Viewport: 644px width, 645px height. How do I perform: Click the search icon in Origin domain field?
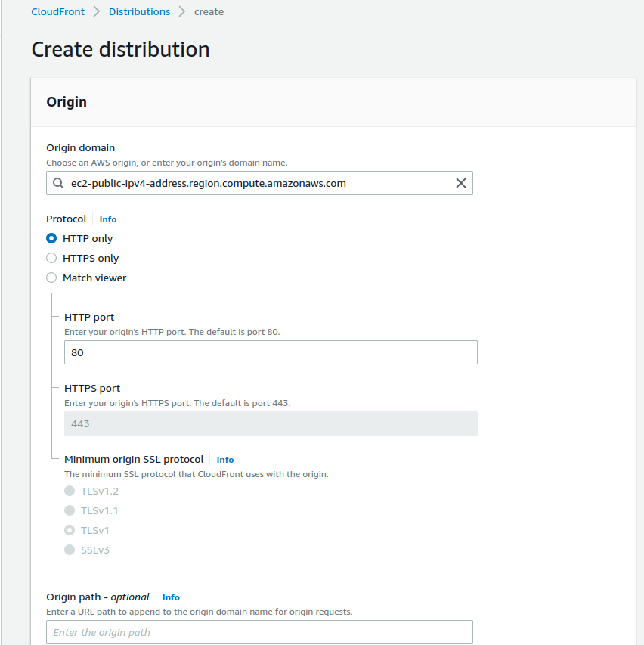click(x=58, y=184)
